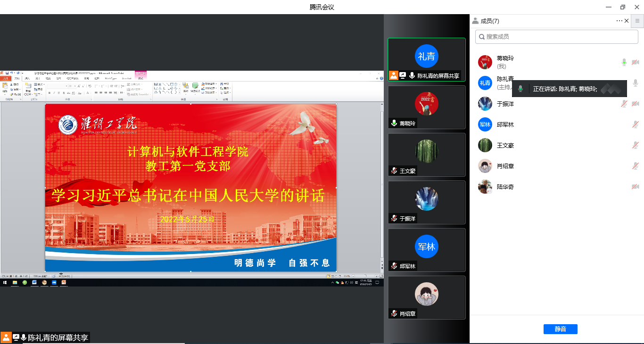Click 肖绍章's muted microphone icon in member list

(x=635, y=166)
